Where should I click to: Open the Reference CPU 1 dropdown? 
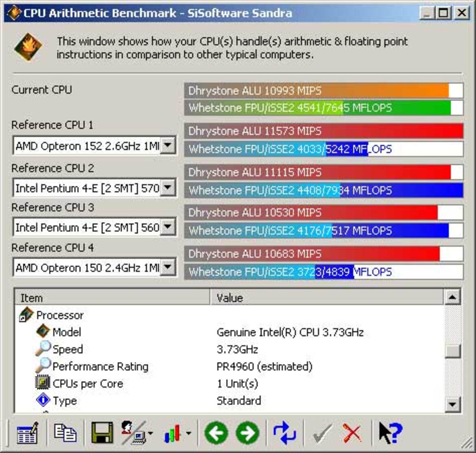click(168, 146)
